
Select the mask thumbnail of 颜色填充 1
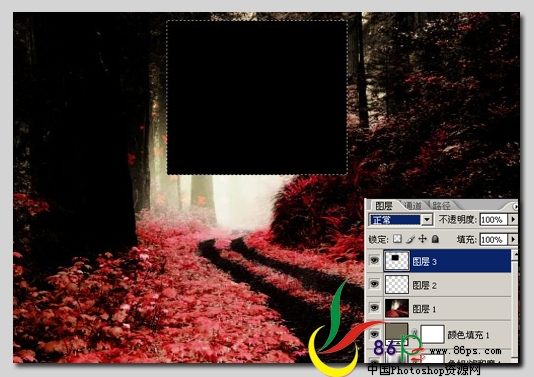coord(433,334)
